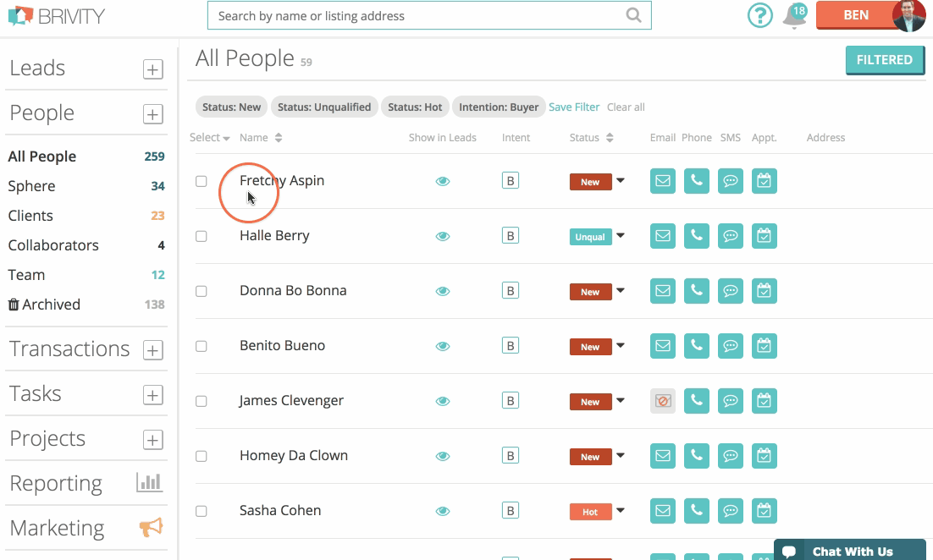933x560 pixels.
Task: Open the notifications bell with 18 badge
Action: pos(794,16)
